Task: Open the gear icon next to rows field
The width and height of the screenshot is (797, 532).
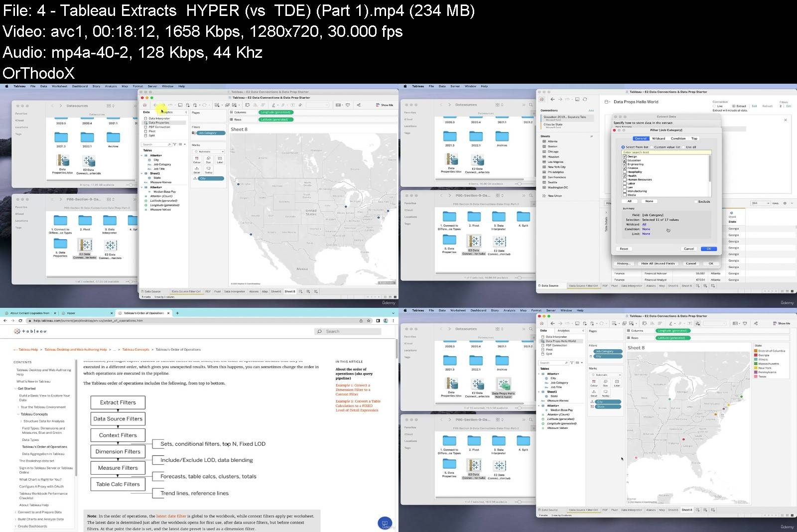Action: tap(785, 203)
